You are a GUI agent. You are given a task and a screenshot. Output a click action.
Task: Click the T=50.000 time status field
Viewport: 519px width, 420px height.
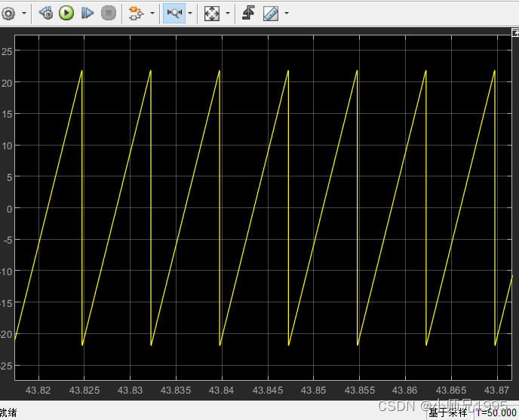click(496, 412)
